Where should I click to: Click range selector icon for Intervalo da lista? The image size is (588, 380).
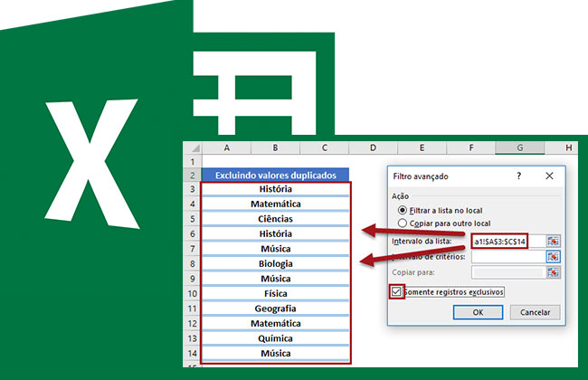[x=553, y=242]
